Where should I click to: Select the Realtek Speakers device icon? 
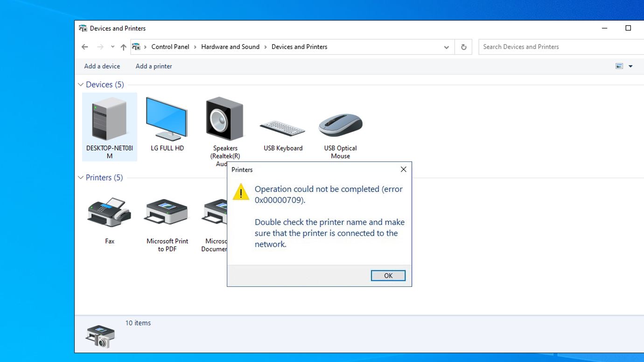[x=224, y=119]
